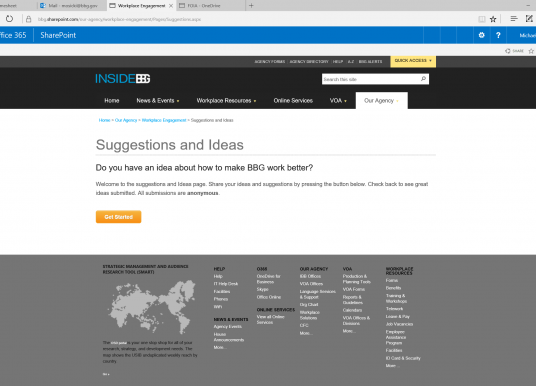The width and height of the screenshot is (536, 386).
Task: Open ID Card & Security footer link
Action: pyautogui.click(x=403, y=358)
